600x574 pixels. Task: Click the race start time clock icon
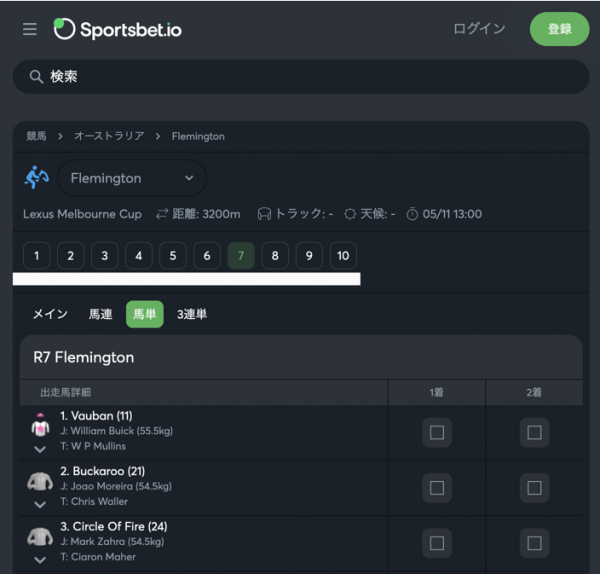point(412,214)
